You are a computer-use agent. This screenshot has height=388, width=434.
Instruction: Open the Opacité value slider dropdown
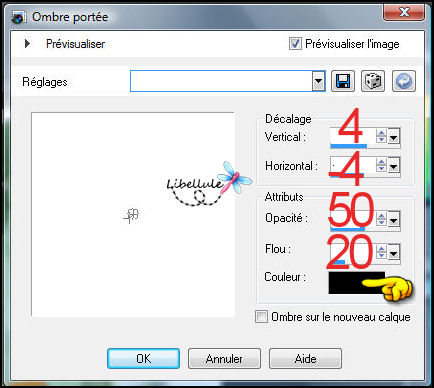click(394, 220)
